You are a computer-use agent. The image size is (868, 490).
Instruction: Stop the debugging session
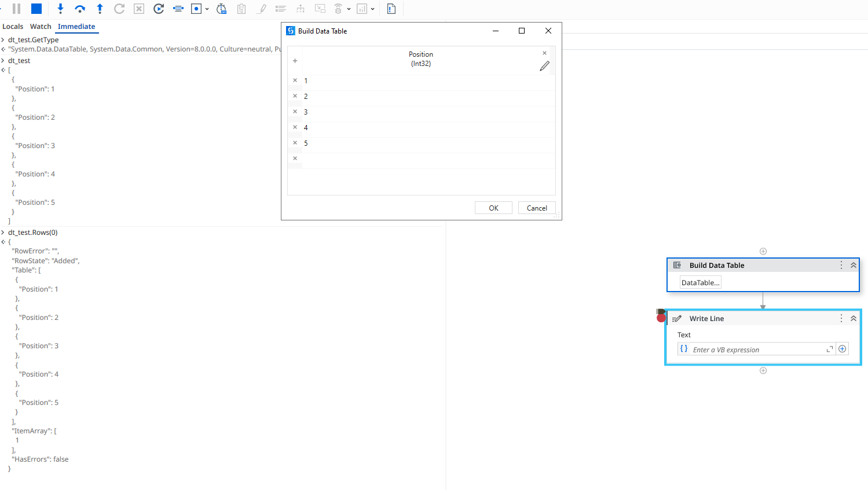(x=36, y=8)
